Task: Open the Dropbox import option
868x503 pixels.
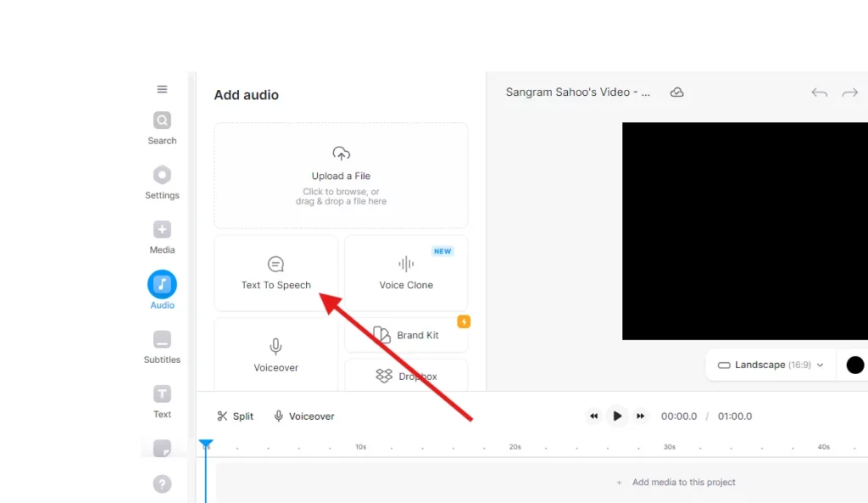Action: [406, 376]
